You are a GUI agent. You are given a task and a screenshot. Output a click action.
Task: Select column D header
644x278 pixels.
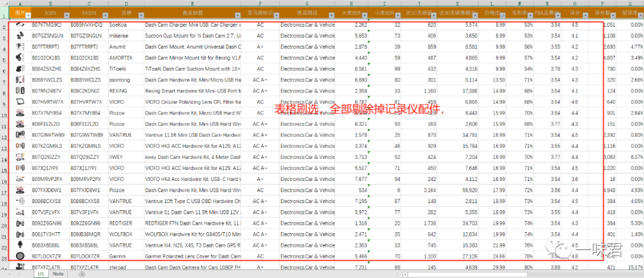tap(126, 4)
